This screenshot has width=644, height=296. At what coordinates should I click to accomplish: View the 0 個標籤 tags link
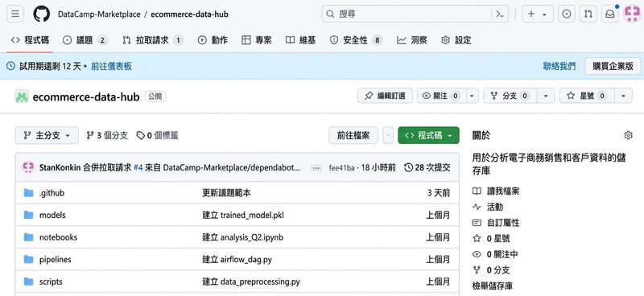point(157,135)
